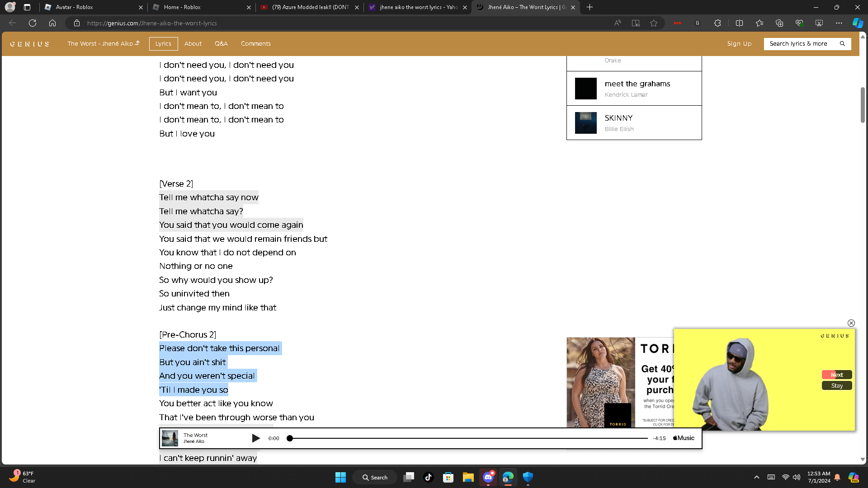Screen dimensions: 868x488
Task: Click the lyric 'Please don't take this personal'
Action: tap(219, 348)
